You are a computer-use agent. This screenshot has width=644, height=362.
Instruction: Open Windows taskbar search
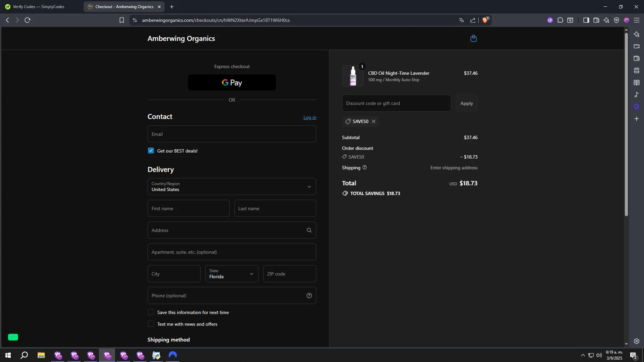pyautogui.click(x=24, y=355)
